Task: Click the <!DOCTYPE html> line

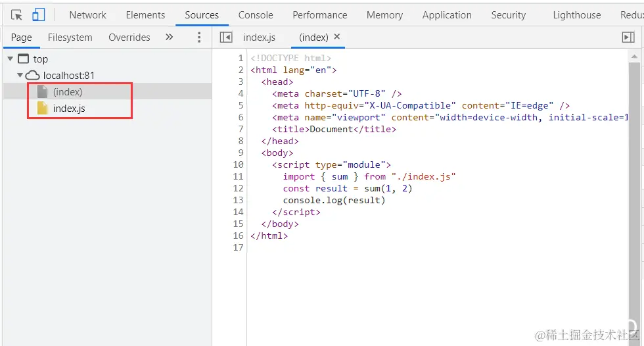Action: point(290,59)
